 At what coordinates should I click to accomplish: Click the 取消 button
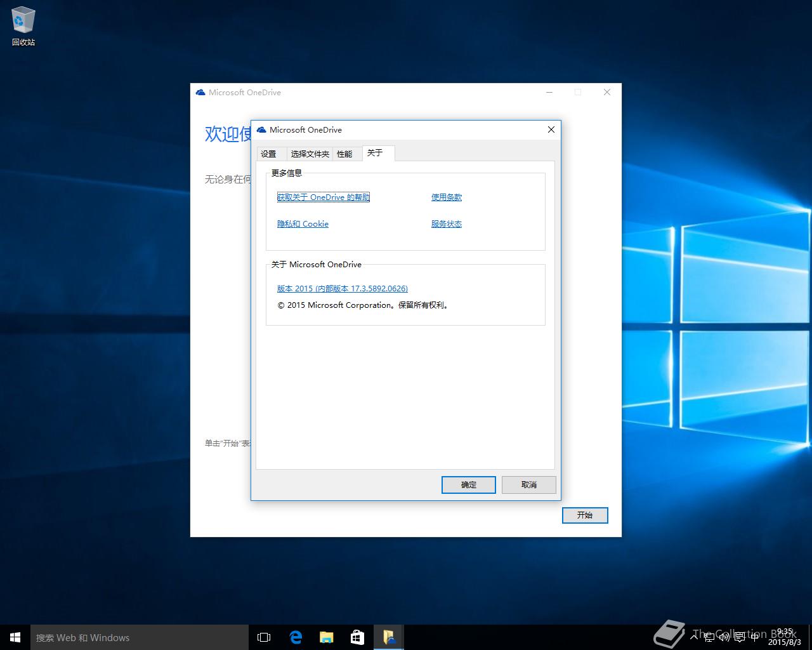coord(528,485)
